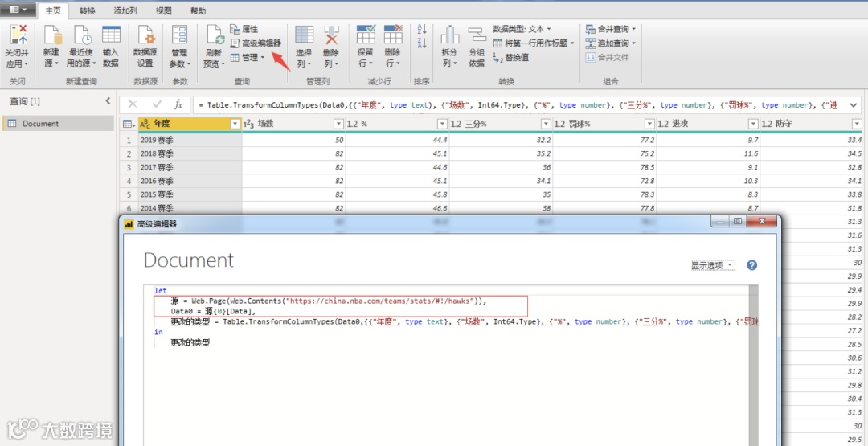Open 罚球% column filter dropdown
Image resolution: width=868 pixels, height=446 pixels.
click(x=650, y=124)
